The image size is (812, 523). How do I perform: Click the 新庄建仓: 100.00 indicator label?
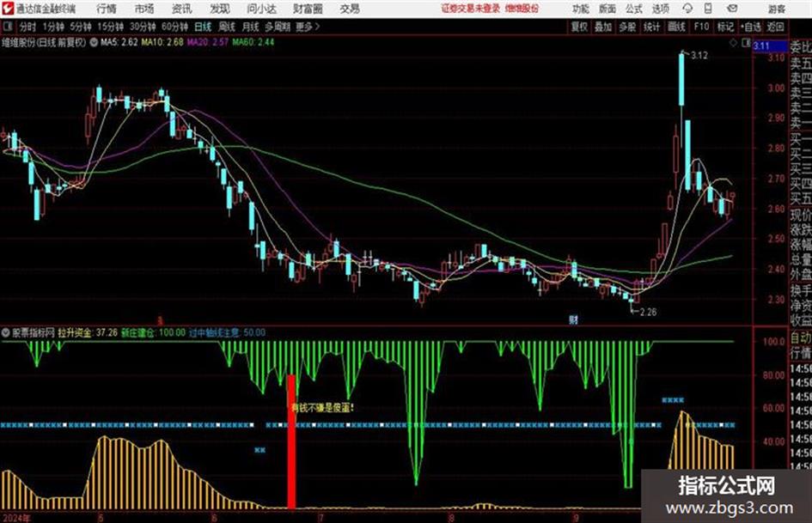(153, 332)
